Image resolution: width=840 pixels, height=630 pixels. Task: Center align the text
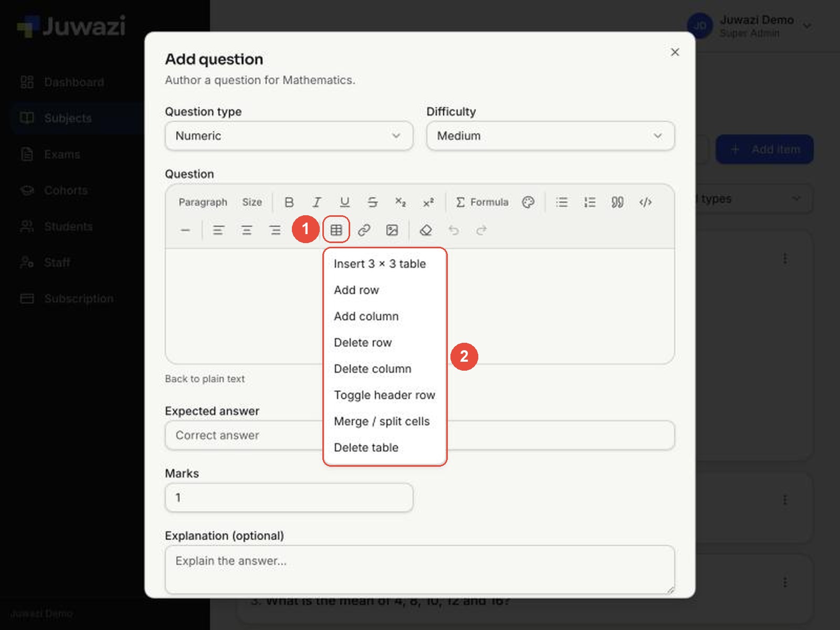[246, 230]
